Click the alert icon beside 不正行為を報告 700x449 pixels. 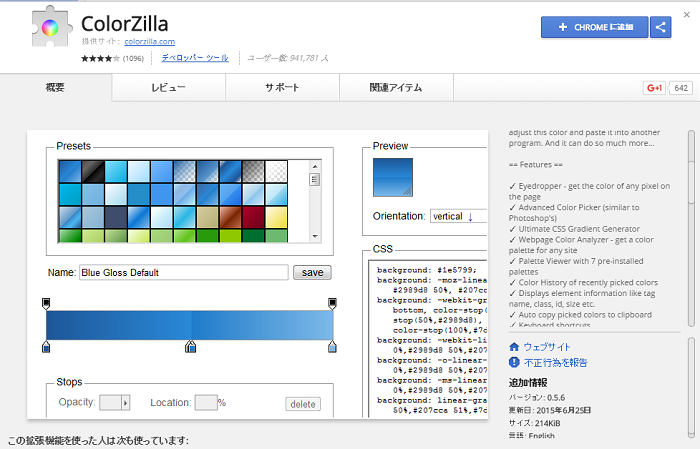514,362
